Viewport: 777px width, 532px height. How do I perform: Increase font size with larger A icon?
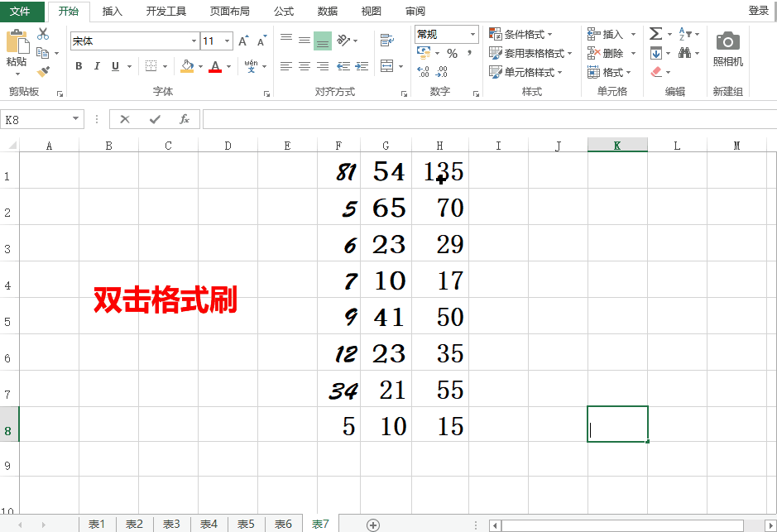(x=243, y=41)
